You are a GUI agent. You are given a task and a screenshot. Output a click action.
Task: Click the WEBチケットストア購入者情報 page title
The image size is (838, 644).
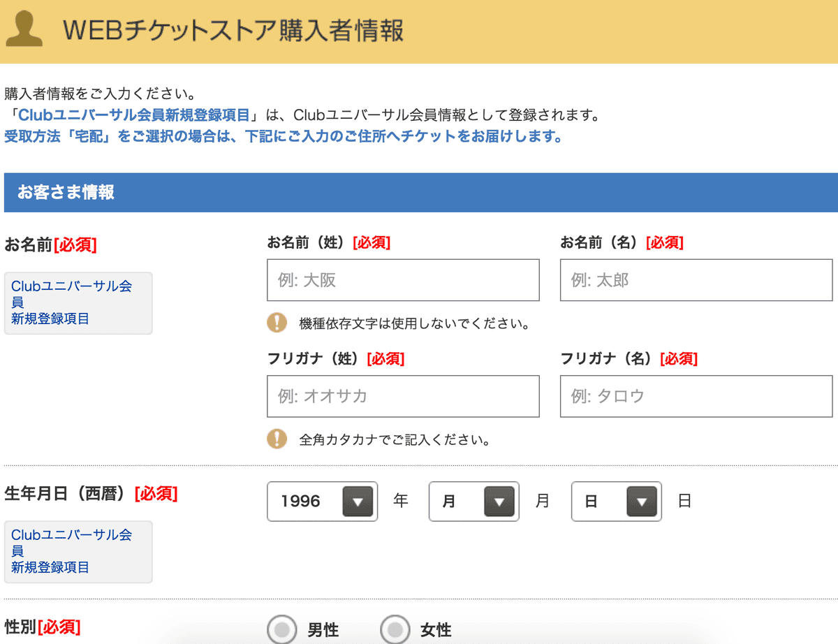(230, 30)
